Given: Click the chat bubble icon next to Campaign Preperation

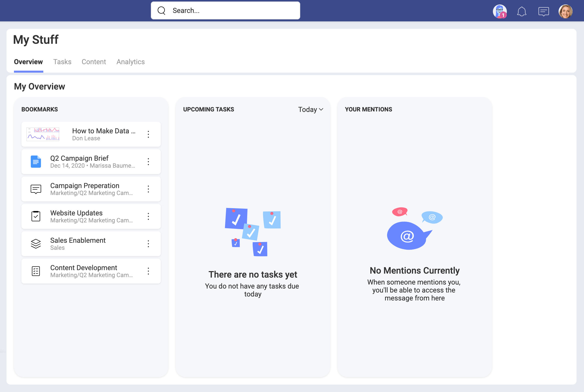Looking at the screenshot, I should [35, 189].
